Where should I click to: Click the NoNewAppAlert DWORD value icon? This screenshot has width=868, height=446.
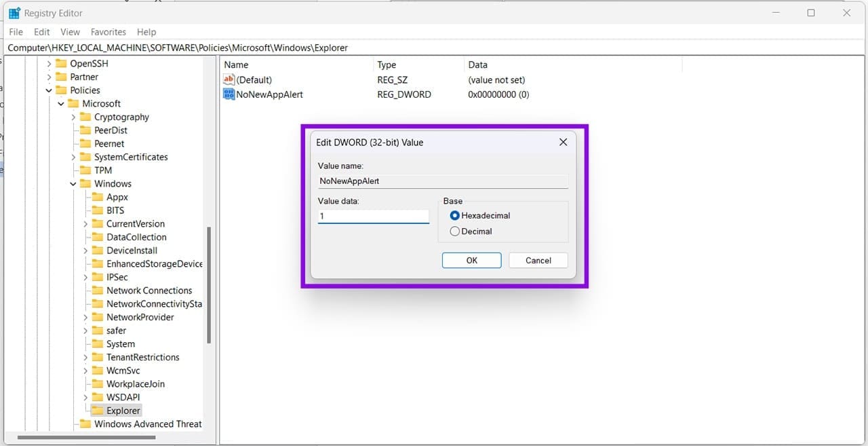coord(229,94)
